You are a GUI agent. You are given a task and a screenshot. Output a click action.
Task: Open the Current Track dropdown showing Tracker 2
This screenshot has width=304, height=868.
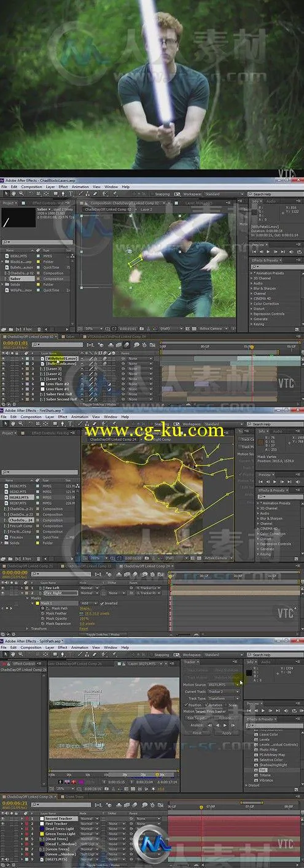[223, 691]
